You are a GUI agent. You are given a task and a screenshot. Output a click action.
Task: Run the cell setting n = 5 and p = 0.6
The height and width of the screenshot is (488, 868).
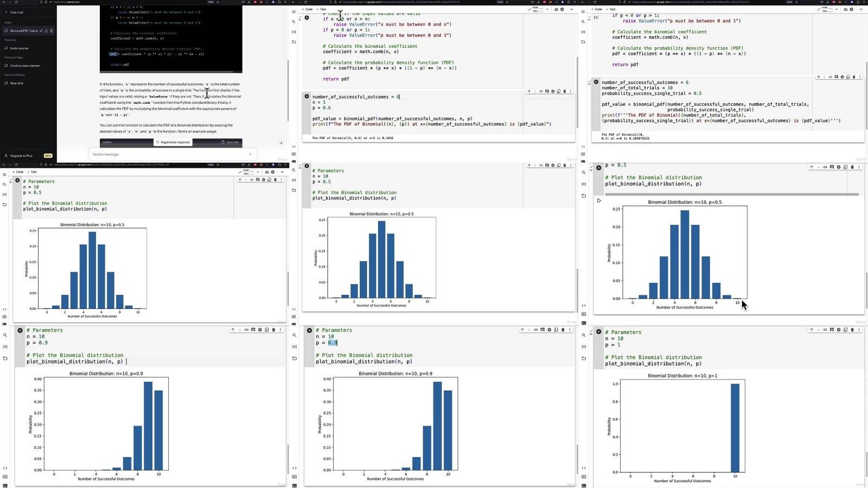tap(307, 97)
